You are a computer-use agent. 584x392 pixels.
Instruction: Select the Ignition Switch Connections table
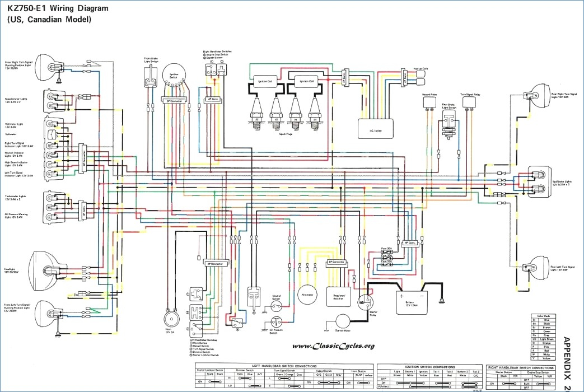429,376
